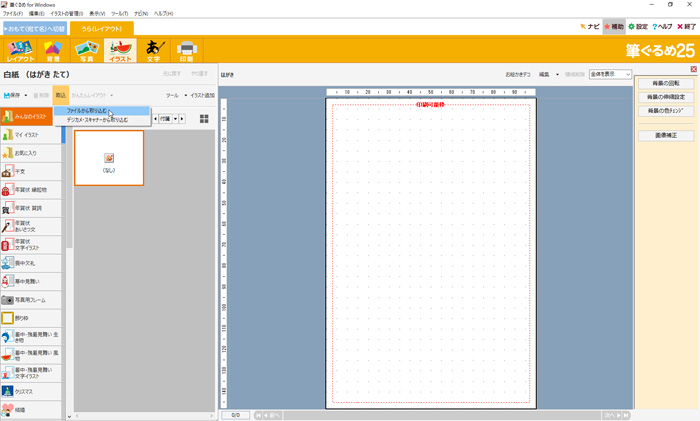The height and width of the screenshot is (421, 700).
Task: Close the right assist panel
Action: coord(693,68)
